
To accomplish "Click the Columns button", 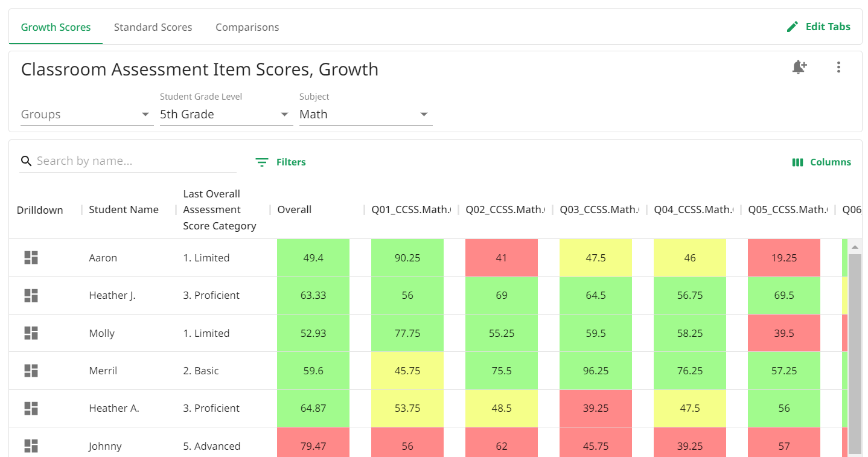I will [822, 162].
